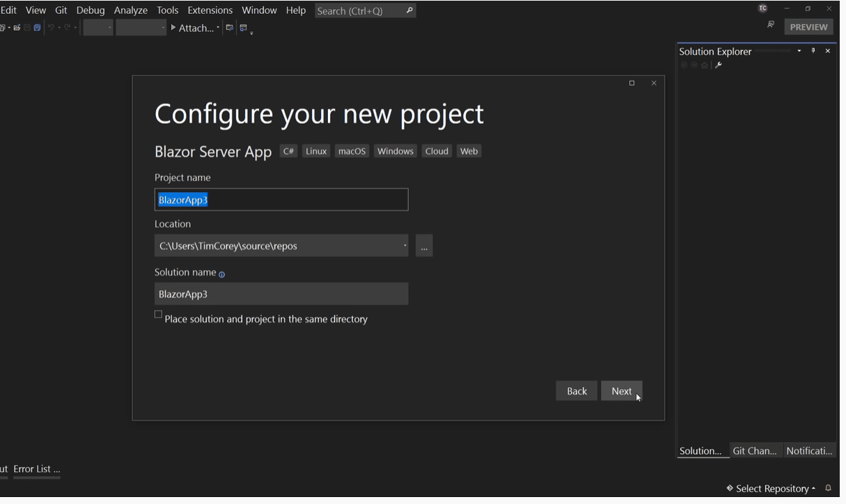The height and width of the screenshot is (504, 846).
Task: Click the notifications bell in status bar
Action: coord(828,488)
